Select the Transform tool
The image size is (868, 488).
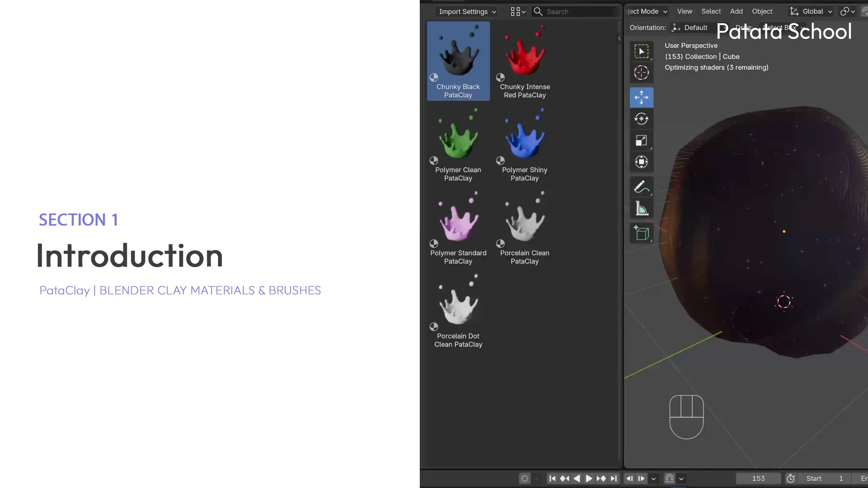(x=641, y=162)
